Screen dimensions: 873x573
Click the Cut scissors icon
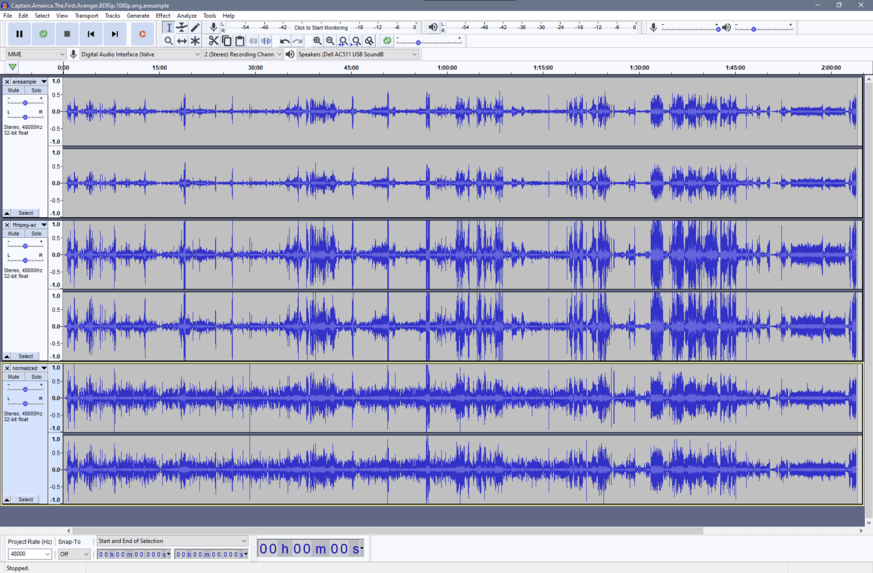coord(213,41)
